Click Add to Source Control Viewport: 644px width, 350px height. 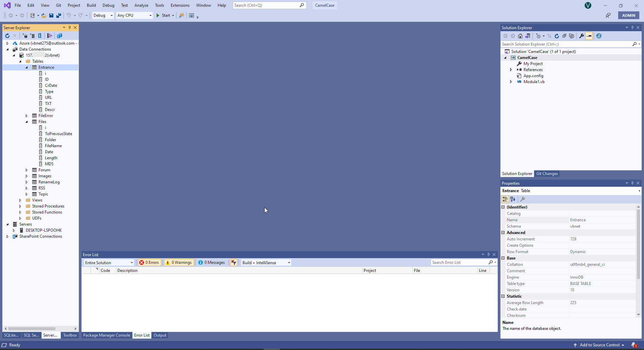tap(599, 345)
